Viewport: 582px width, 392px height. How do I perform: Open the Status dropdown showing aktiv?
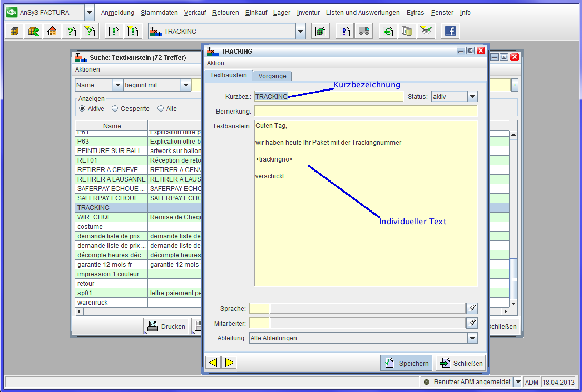pyautogui.click(x=472, y=96)
